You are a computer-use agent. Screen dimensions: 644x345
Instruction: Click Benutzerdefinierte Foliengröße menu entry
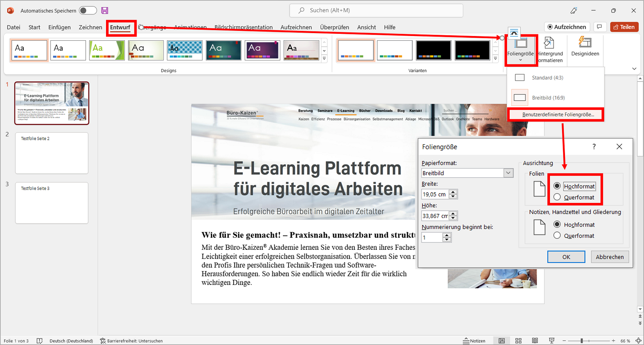pyautogui.click(x=556, y=115)
